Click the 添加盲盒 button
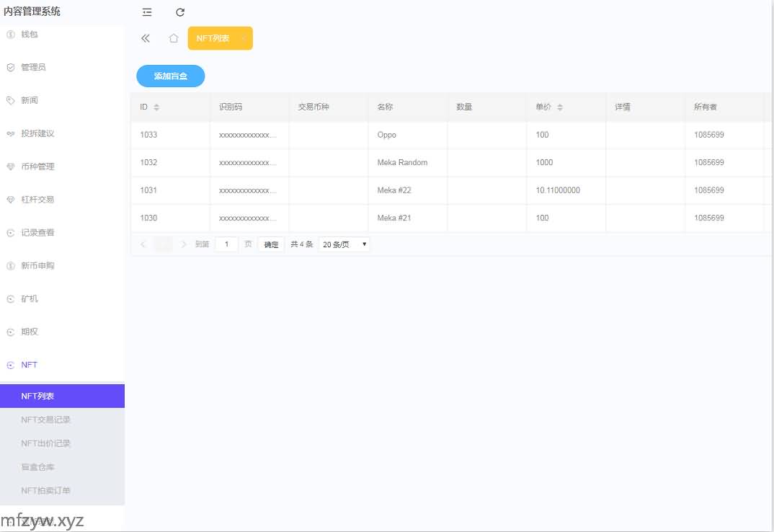 (171, 76)
